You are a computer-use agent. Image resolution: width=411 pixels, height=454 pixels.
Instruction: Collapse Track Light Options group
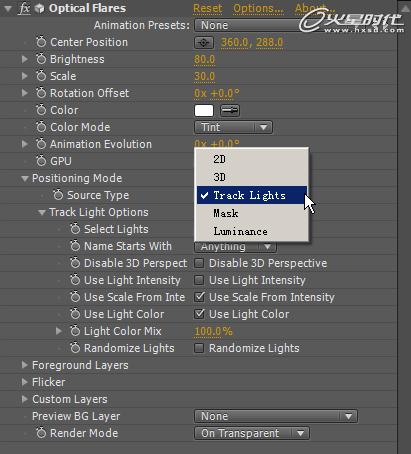coord(42,213)
